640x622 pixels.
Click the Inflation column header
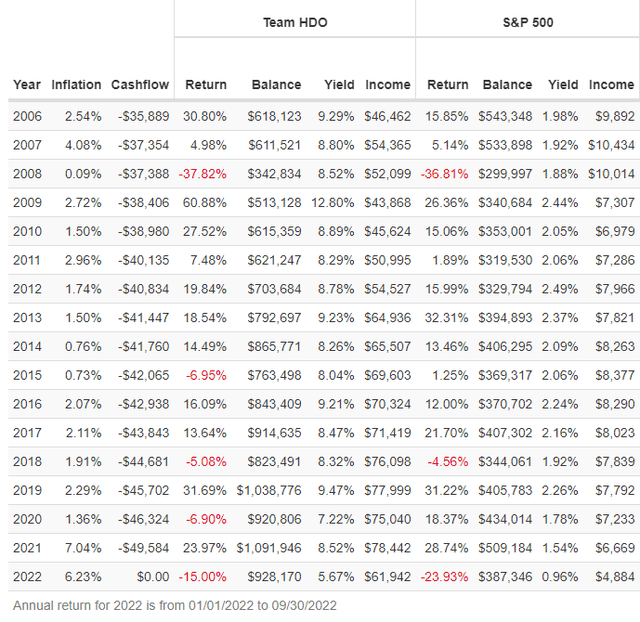pos(76,84)
